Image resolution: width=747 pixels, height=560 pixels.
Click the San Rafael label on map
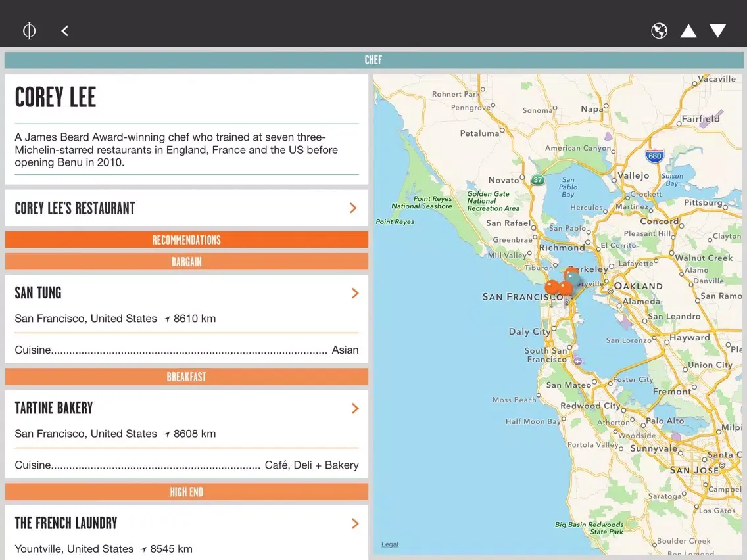pos(508,223)
